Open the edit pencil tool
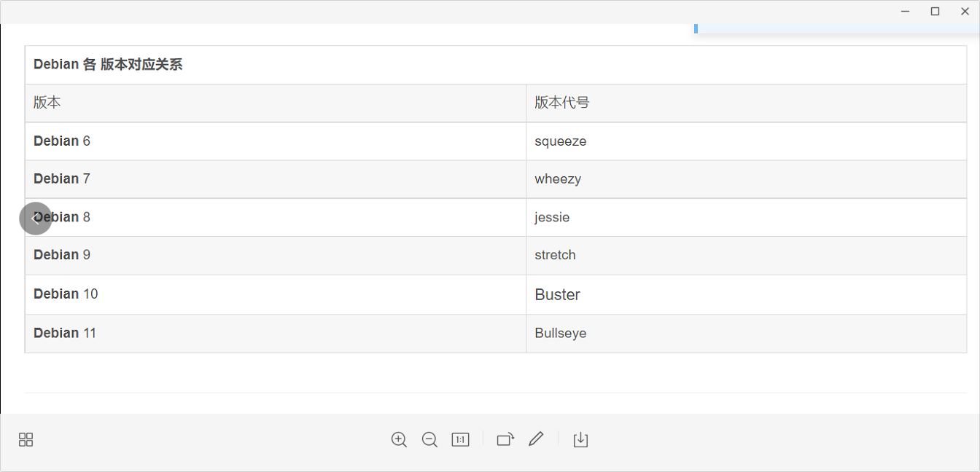 point(536,439)
